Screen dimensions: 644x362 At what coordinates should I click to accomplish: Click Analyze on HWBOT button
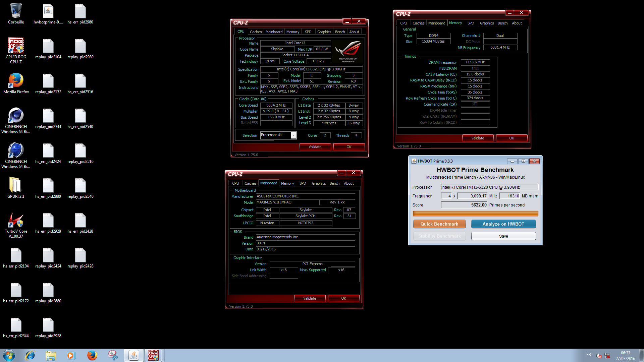pyautogui.click(x=503, y=224)
